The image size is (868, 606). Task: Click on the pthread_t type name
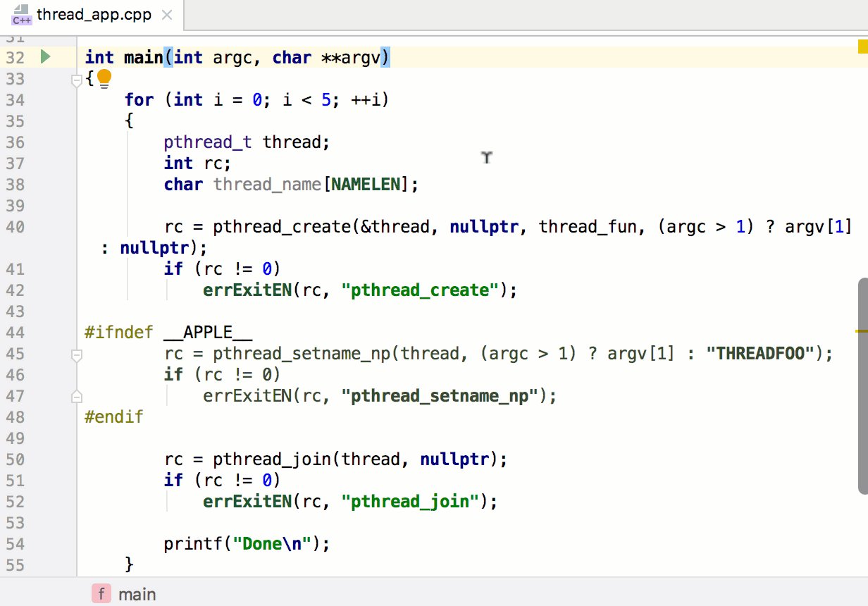208,142
